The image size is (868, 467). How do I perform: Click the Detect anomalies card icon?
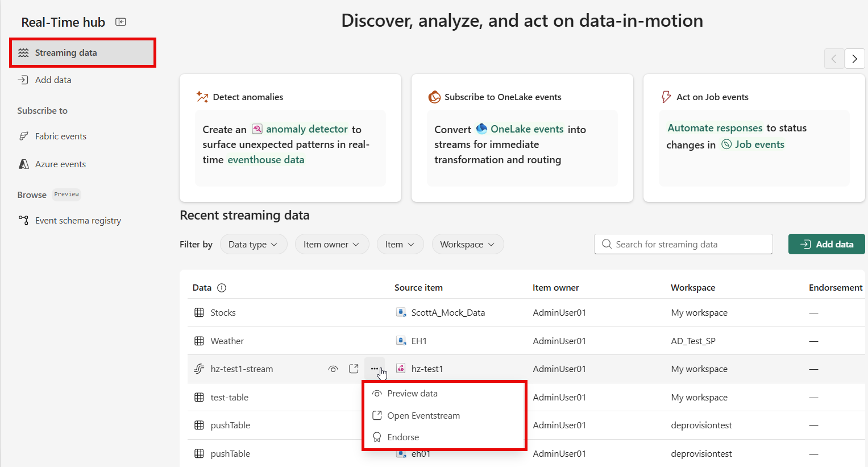coord(202,97)
